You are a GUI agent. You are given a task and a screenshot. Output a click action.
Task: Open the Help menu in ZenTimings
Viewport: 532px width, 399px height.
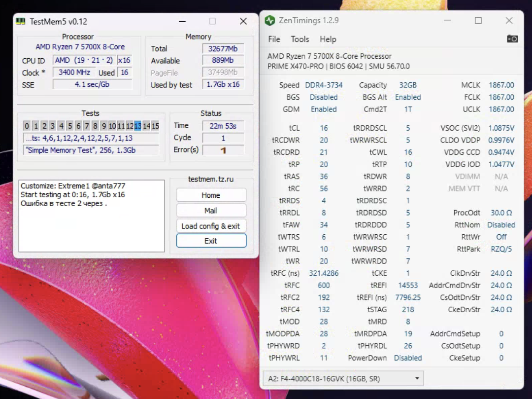pyautogui.click(x=328, y=39)
